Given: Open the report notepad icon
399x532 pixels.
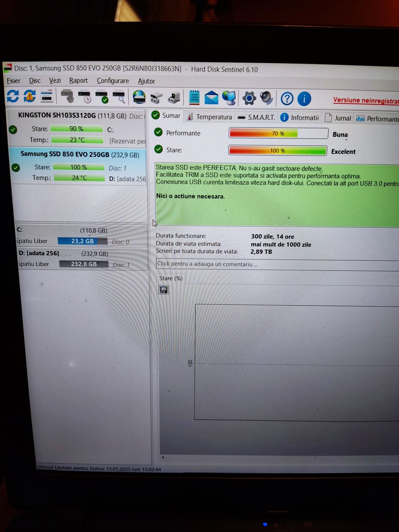Looking at the screenshot, I should pos(194,98).
